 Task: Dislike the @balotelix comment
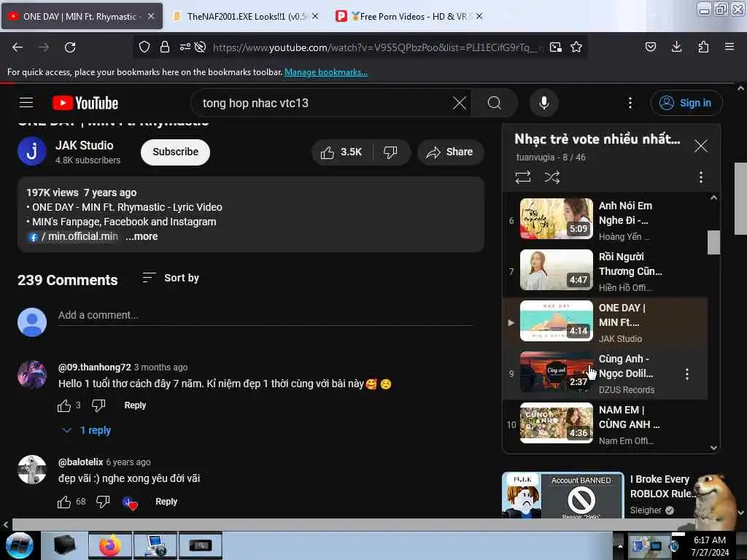(103, 502)
